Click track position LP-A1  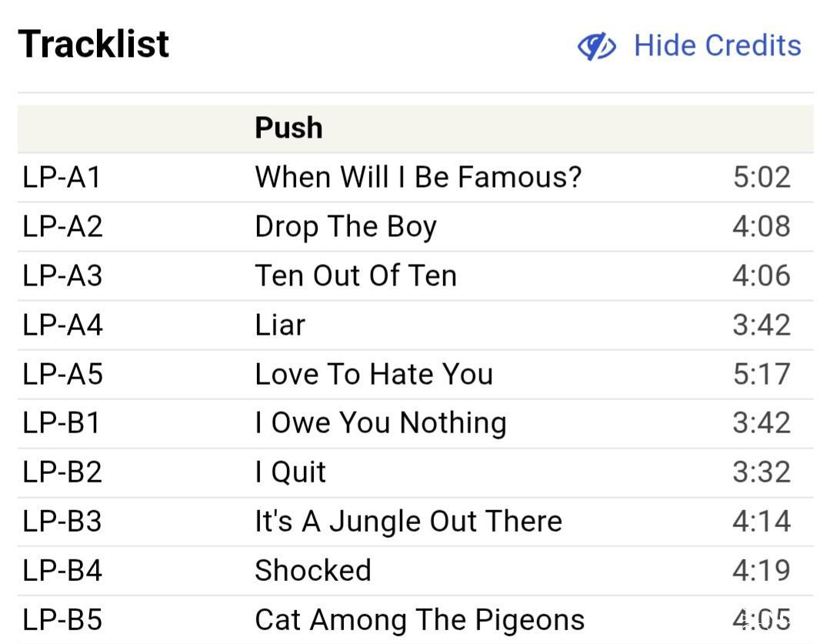point(62,177)
